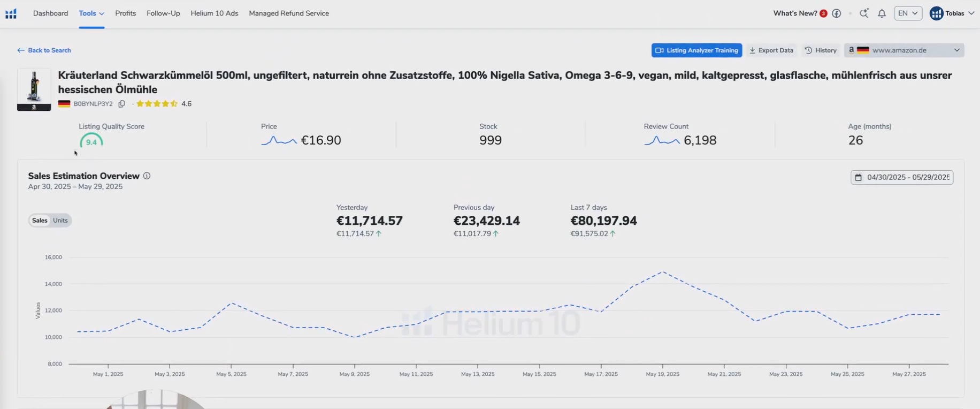Click the chart peak near May 19, 2025
980x409 pixels.
(x=663, y=272)
